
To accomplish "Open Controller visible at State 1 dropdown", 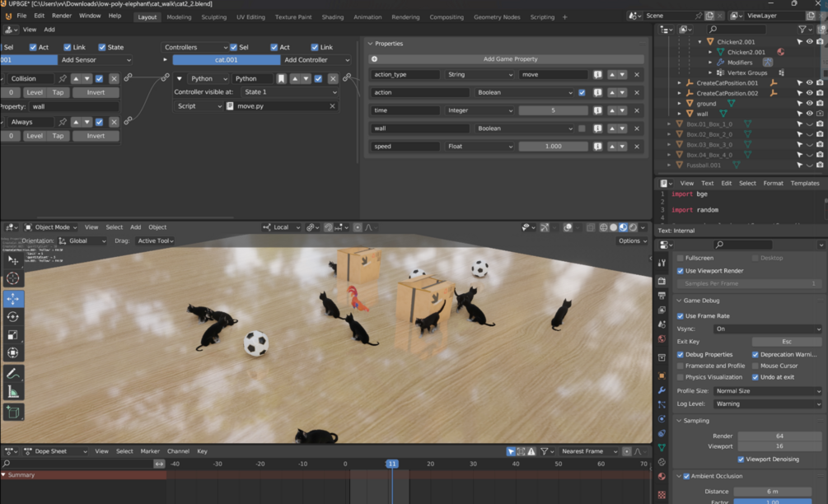I will (x=289, y=92).
